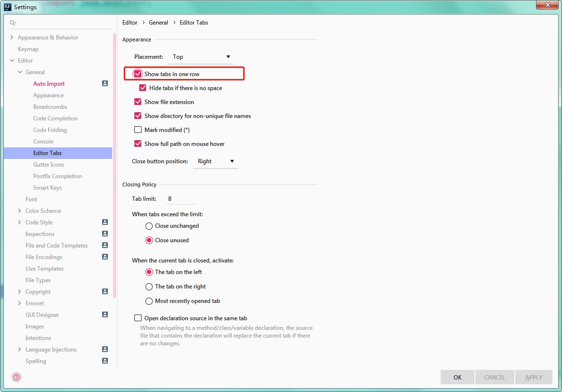Open the Close button position dropdown
Viewport: 562px width, 392px height.
(215, 162)
